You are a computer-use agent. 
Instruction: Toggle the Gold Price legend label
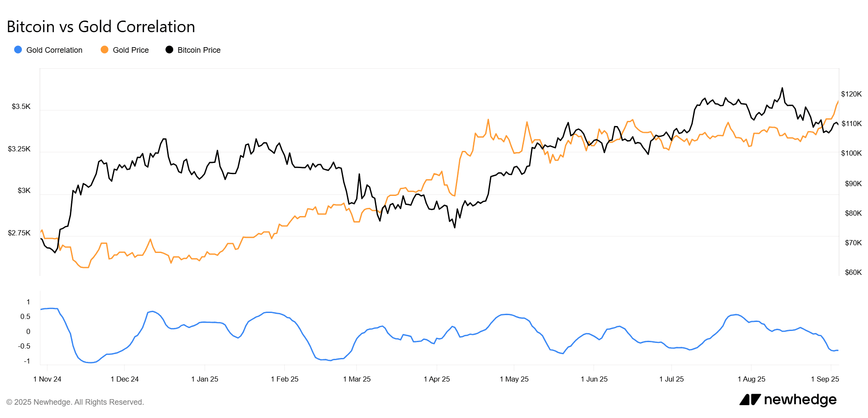click(130, 50)
